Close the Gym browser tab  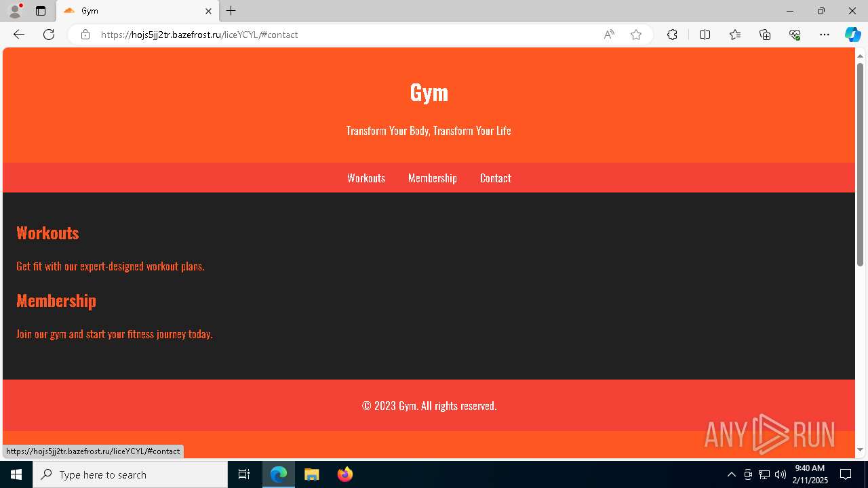[x=208, y=11]
